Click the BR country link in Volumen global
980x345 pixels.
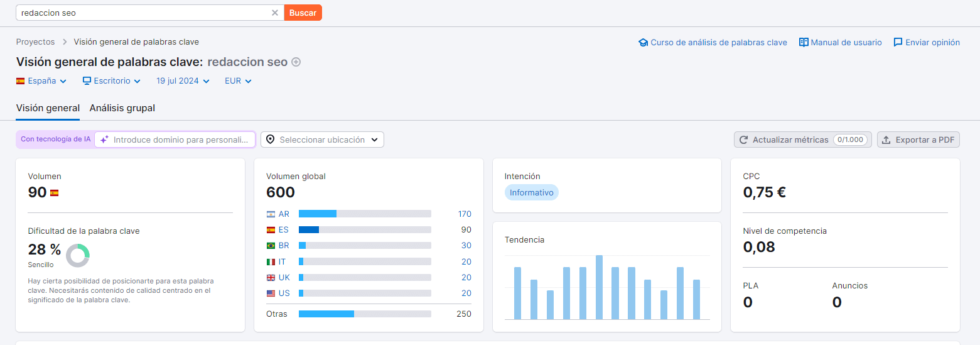tap(284, 246)
